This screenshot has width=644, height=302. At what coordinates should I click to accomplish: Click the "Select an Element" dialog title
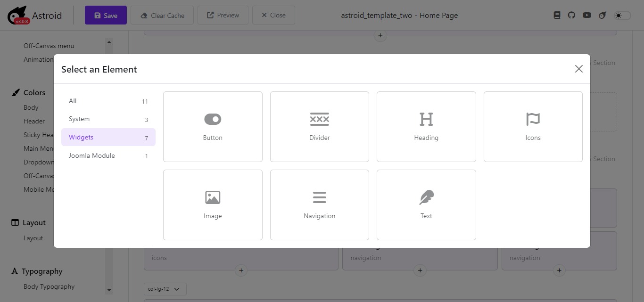(x=99, y=69)
